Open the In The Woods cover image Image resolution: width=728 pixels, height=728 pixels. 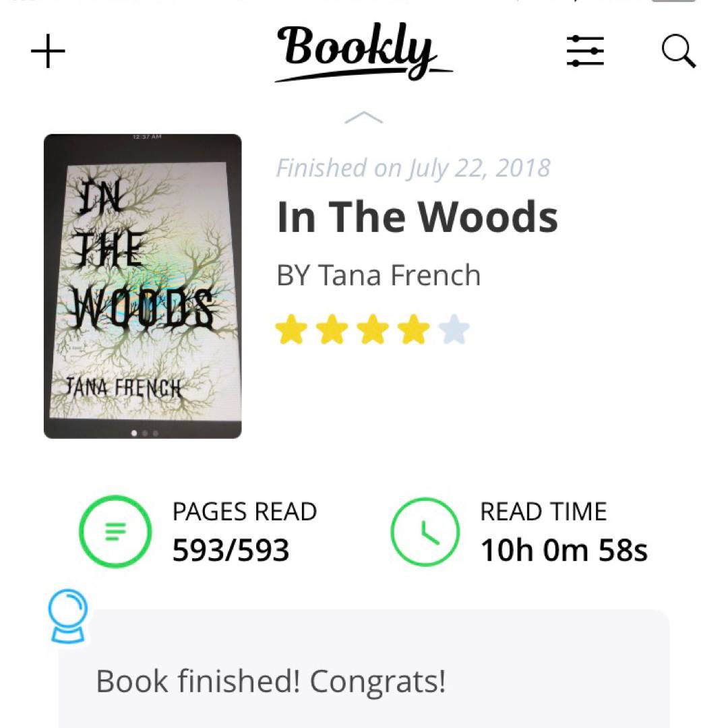click(x=142, y=286)
